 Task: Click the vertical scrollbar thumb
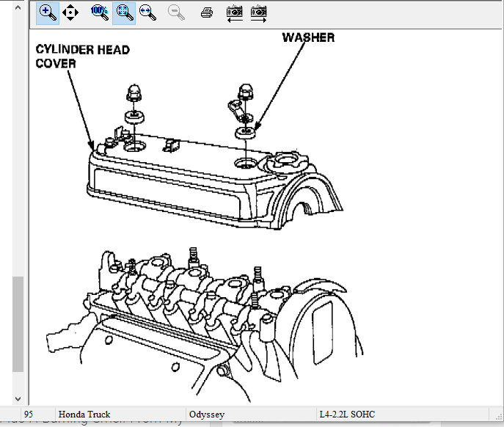tap(18, 324)
